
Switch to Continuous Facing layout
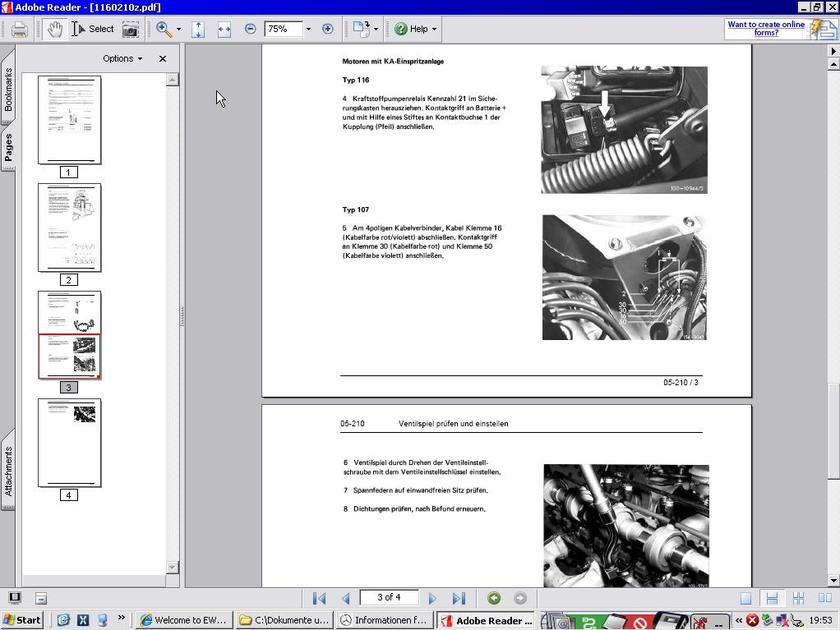coord(798,598)
